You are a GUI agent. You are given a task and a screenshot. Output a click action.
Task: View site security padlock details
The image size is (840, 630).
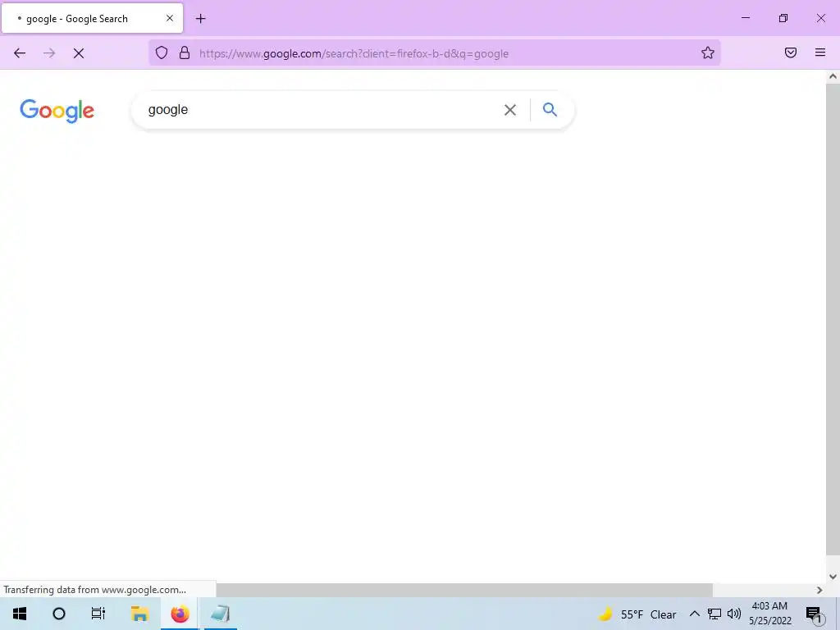(x=185, y=52)
